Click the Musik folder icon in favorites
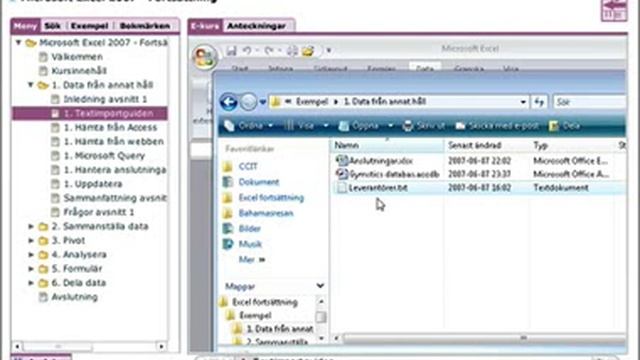Image resolution: width=640 pixels, height=360 pixels. point(228,244)
